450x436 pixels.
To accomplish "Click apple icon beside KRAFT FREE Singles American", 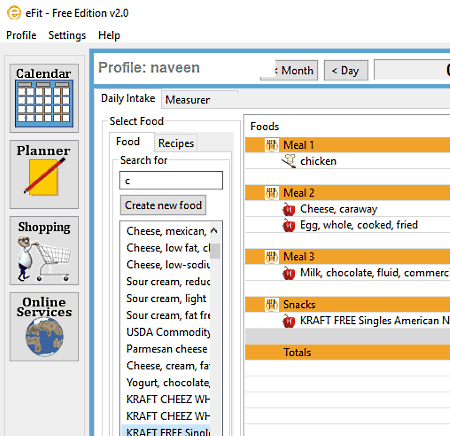I will click(289, 321).
